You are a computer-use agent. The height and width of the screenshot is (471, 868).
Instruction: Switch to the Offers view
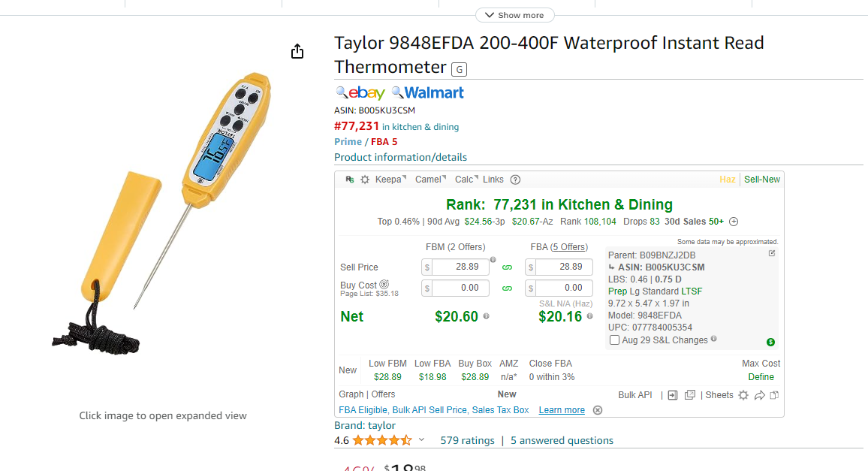[x=383, y=394]
